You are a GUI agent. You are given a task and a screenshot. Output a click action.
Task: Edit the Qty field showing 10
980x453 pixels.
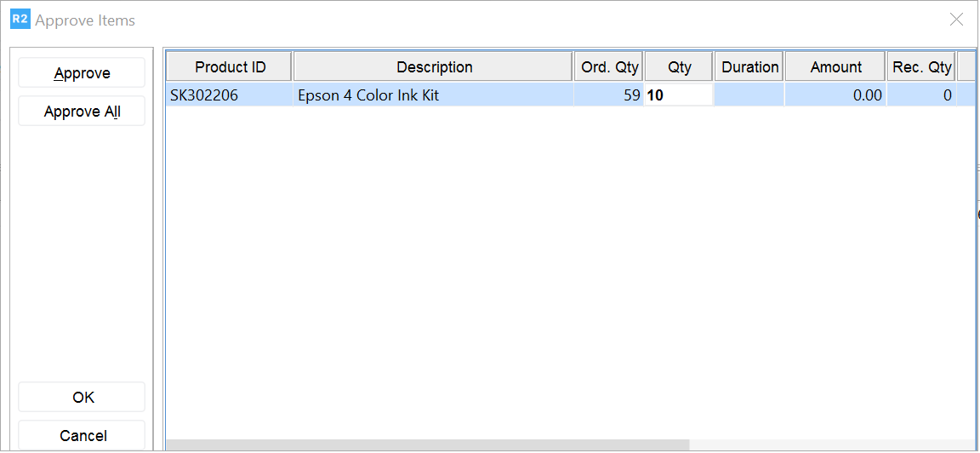pos(679,95)
